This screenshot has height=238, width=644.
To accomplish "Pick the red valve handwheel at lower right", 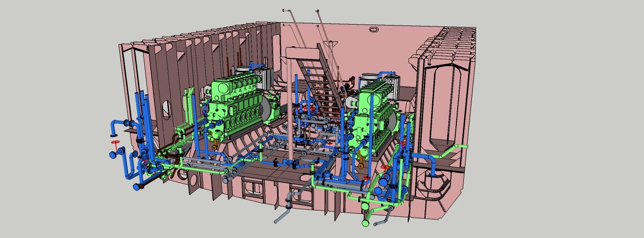I will tap(385, 167).
